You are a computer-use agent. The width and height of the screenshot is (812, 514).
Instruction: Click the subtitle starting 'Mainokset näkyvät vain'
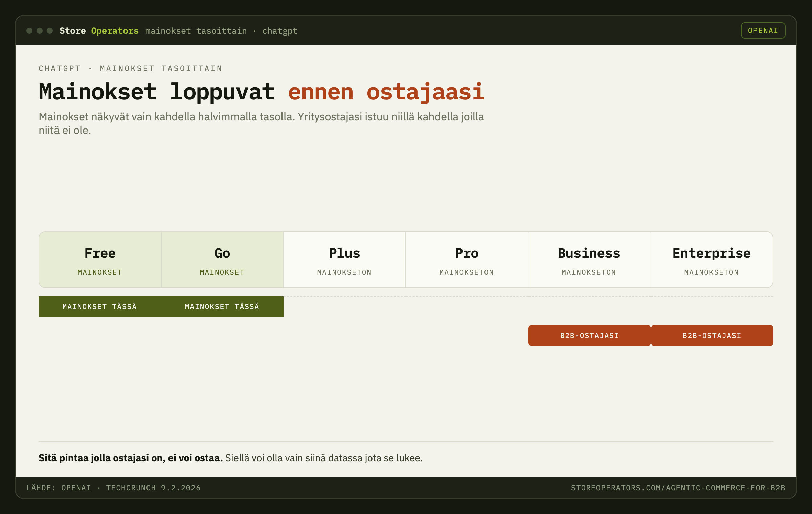click(x=261, y=123)
